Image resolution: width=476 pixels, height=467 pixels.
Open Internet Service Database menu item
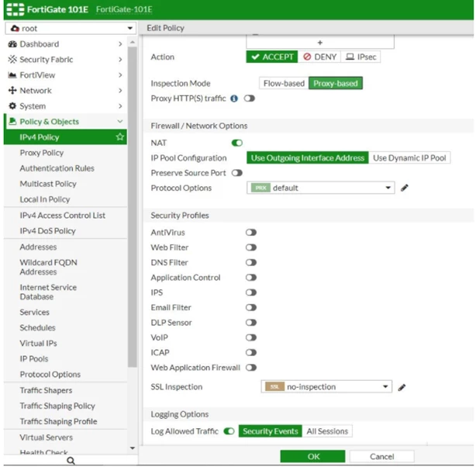(x=48, y=292)
